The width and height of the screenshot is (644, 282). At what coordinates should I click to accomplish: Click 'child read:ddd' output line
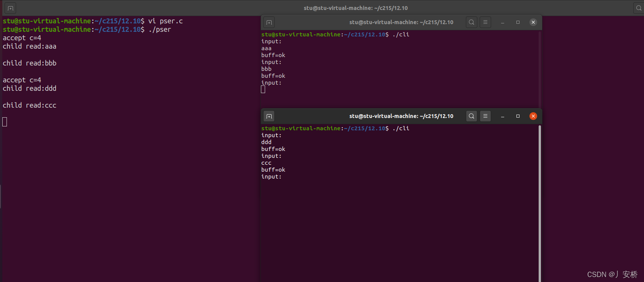coord(29,89)
